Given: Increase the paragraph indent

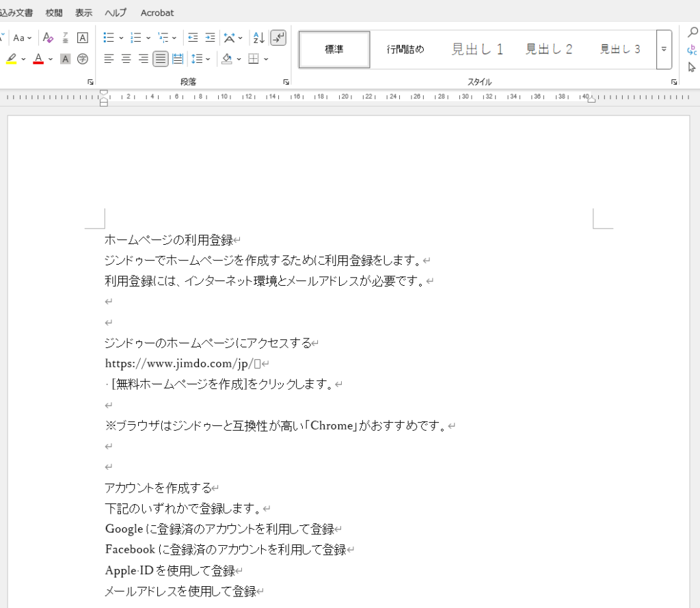Looking at the screenshot, I should click(210, 38).
